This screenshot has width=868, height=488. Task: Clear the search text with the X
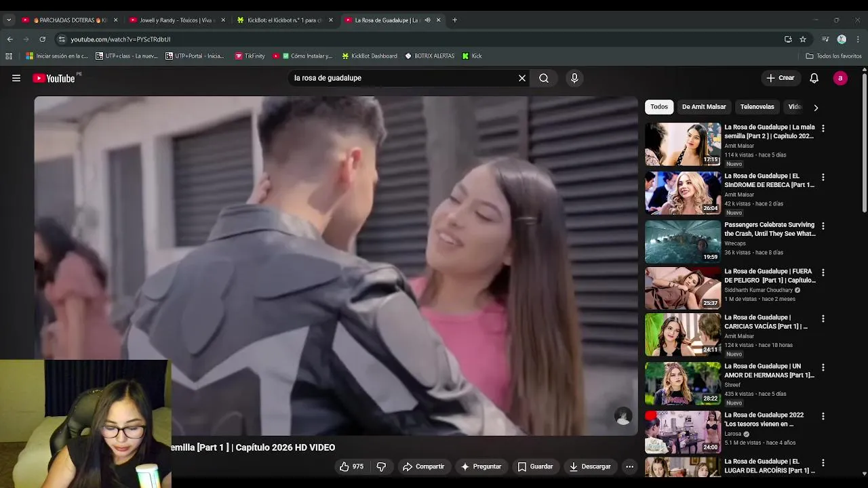tap(522, 78)
